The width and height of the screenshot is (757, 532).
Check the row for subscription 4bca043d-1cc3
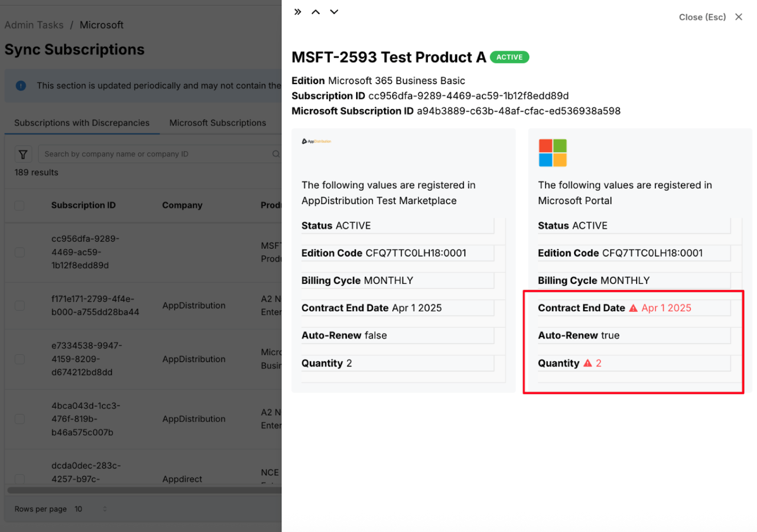tap(19, 419)
